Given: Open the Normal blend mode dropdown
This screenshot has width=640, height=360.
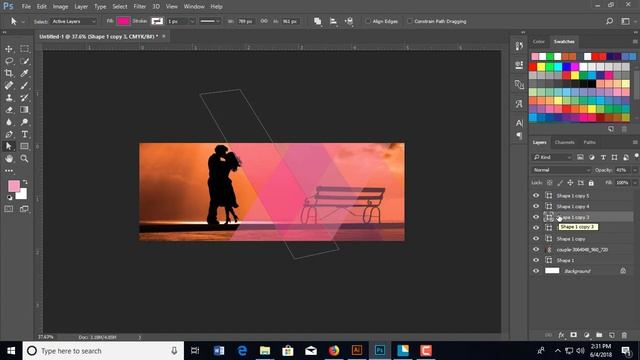Looking at the screenshot, I should (561, 170).
